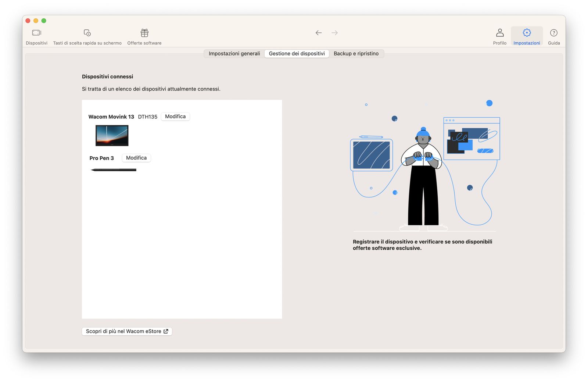
Task: Maximize the window with the green button
Action: coord(44,21)
